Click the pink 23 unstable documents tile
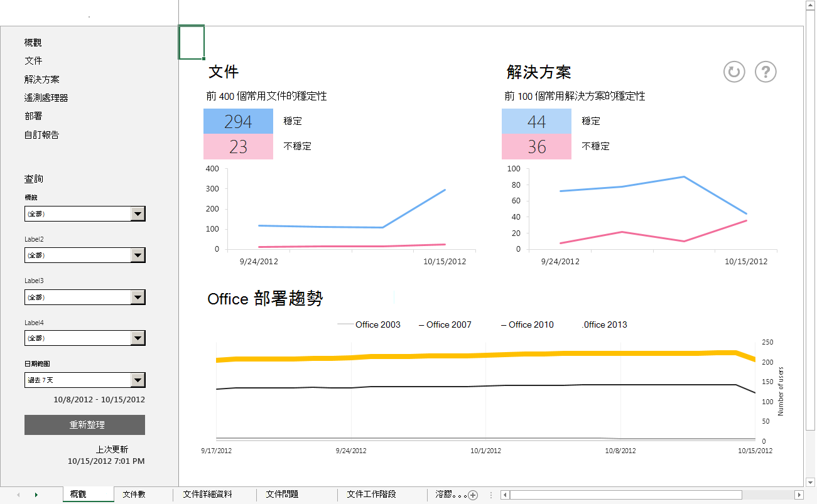The width and height of the screenshot is (817, 504). (238, 146)
